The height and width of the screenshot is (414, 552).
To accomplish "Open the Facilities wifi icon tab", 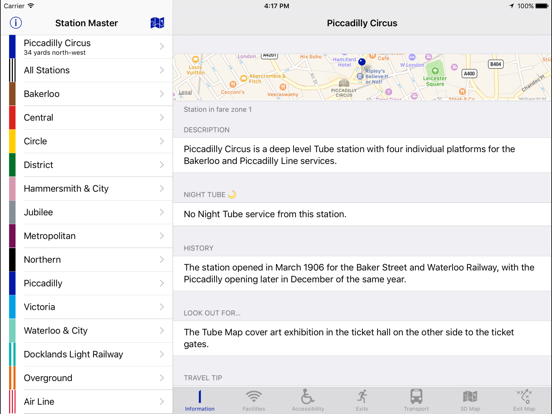I will point(254,396).
